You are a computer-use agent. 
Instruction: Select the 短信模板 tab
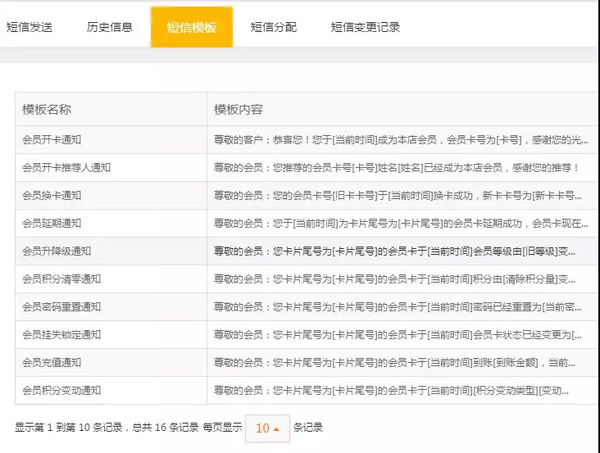pos(191,27)
